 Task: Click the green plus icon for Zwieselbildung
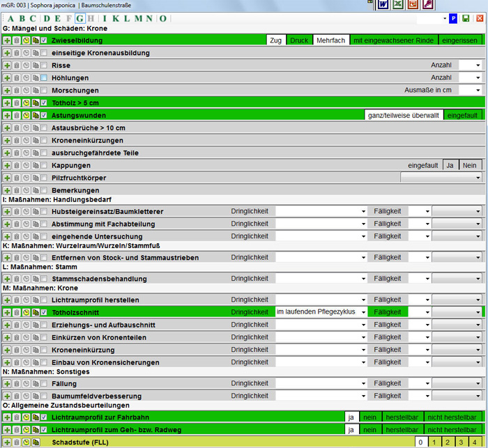point(7,40)
